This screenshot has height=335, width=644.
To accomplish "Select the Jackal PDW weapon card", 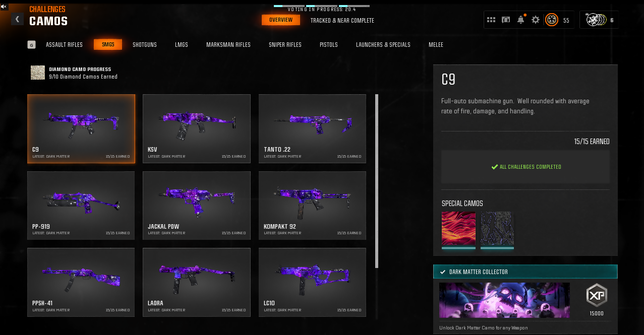I will pos(197,205).
